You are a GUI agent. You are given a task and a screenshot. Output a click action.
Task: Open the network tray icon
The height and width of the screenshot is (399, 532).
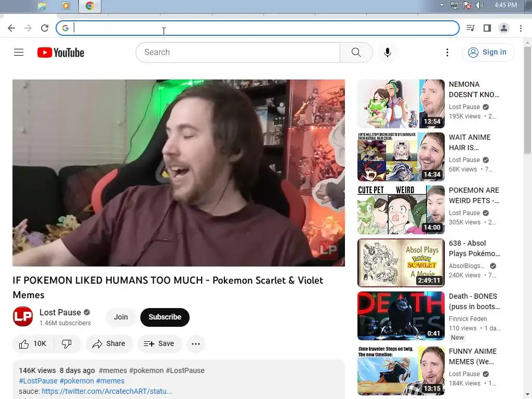[x=454, y=5]
